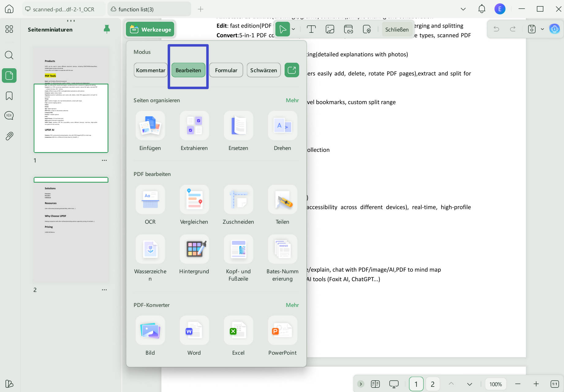Open notifications bell
Screen dimensions: 564x392
point(482,9)
